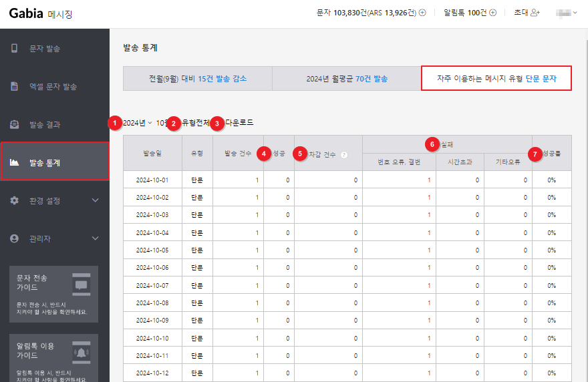The image size is (588, 382).
Task: Open the 문자 전송 가이드 card
Action: click(53, 295)
